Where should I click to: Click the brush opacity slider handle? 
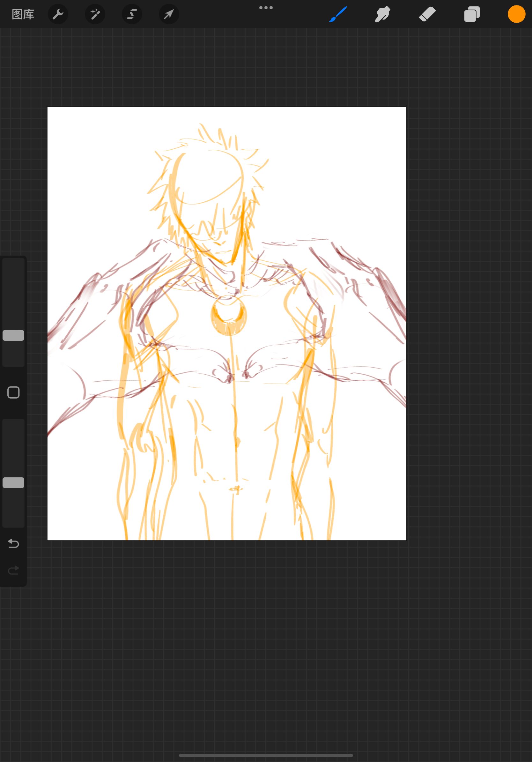[x=13, y=482]
